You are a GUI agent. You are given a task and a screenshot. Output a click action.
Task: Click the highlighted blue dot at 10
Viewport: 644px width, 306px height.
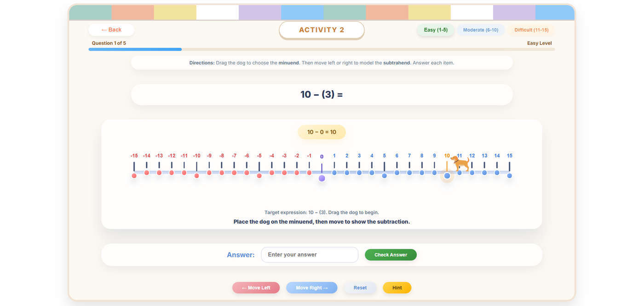coord(447,176)
